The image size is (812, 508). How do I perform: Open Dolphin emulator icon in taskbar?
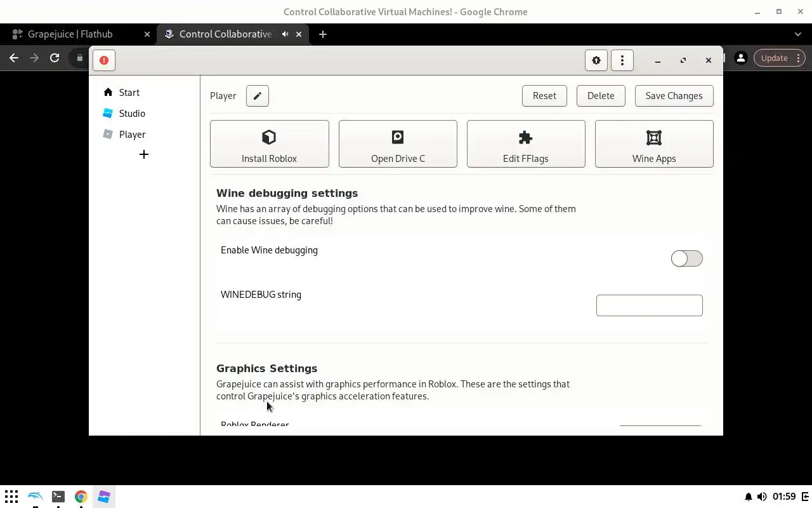[x=35, y=497]
